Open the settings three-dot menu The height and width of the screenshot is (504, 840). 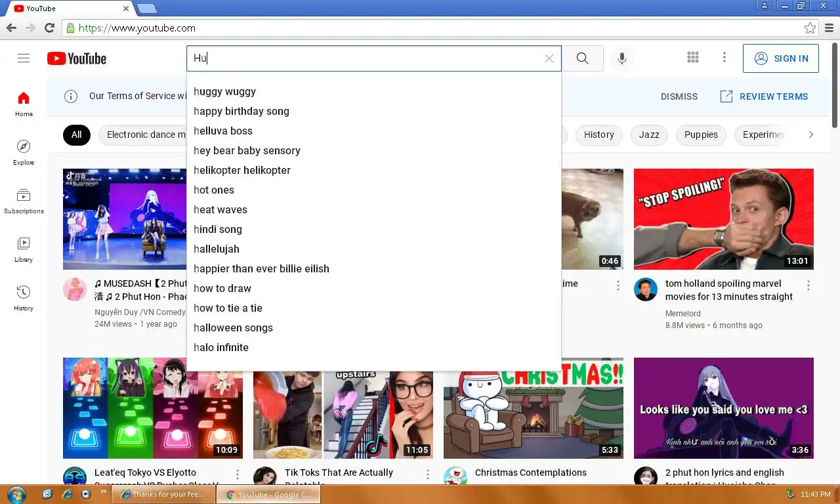pos(724,58)
